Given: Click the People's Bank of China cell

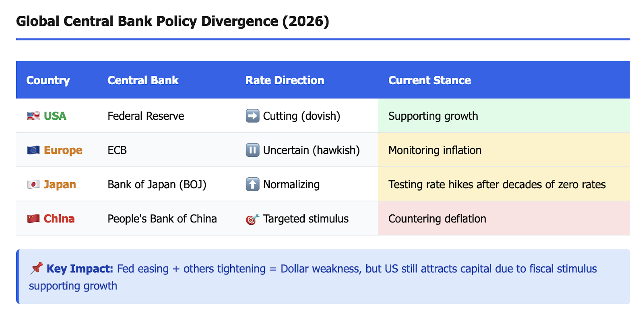Looking at the screenshot, I should tap(162, 219).
